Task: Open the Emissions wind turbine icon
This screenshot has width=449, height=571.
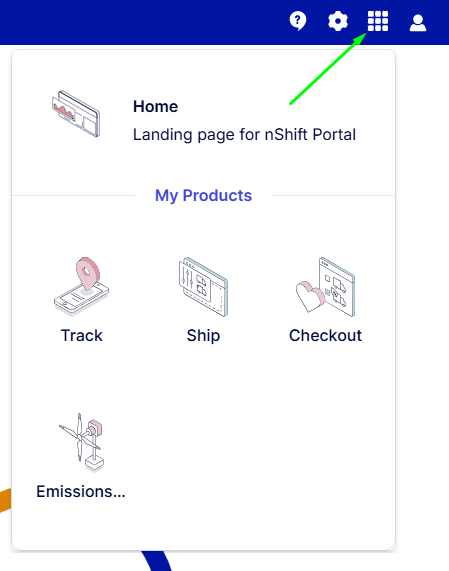Action: tap(82, 443)
